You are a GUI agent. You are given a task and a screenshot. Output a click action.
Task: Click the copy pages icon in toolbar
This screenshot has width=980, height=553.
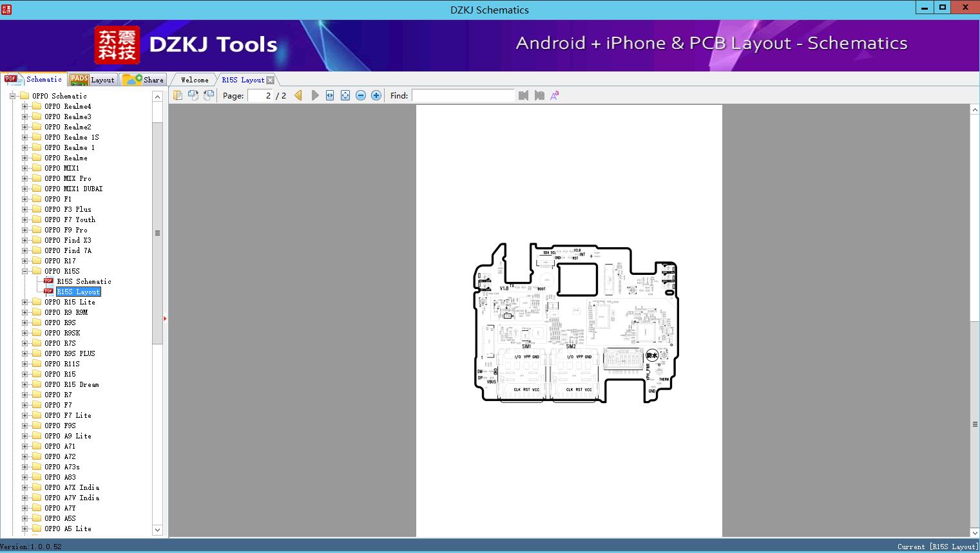178,95
